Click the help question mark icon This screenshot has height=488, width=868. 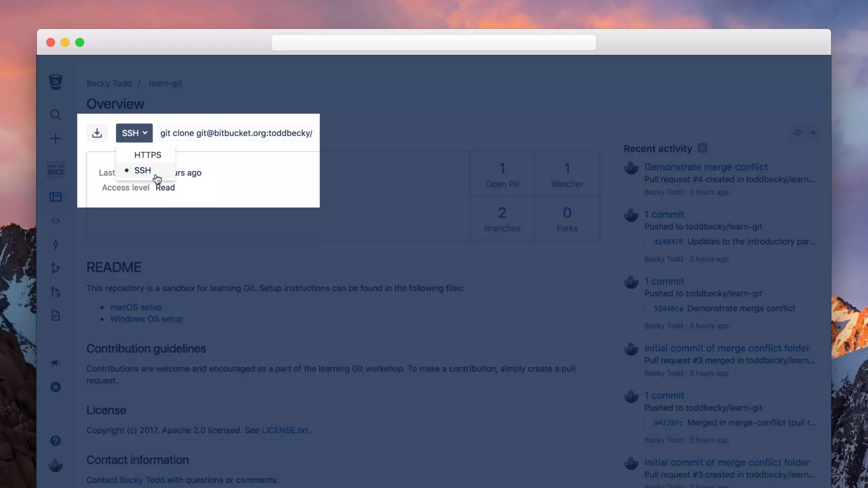56,441
